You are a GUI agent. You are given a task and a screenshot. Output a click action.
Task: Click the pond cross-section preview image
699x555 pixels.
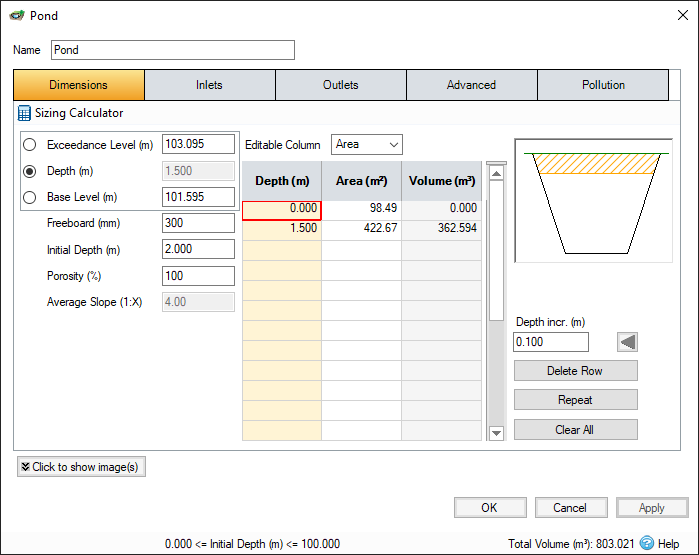coord(593,201)
